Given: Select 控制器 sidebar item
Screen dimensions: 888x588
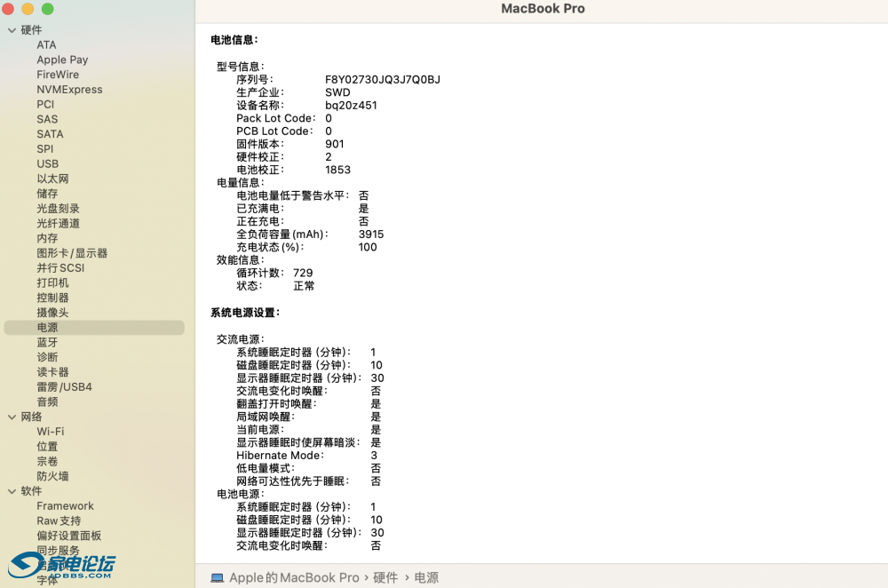Looking at the screenshot, I should (52, 298).
